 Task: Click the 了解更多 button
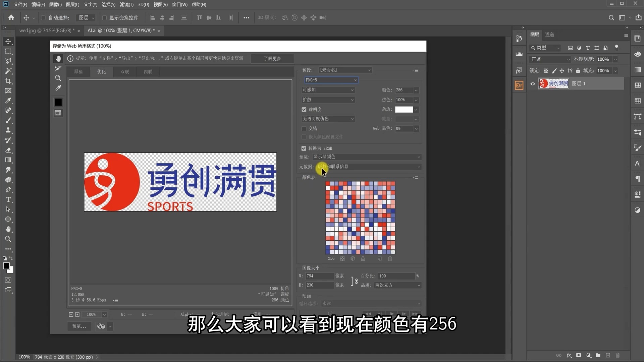click(272, 58)
